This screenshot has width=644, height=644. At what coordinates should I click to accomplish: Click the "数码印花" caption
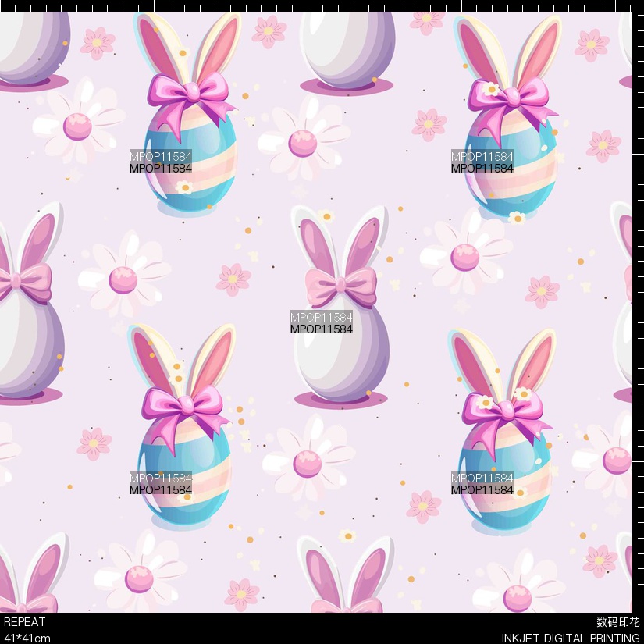pyautogui.click(x=618, y=622)
